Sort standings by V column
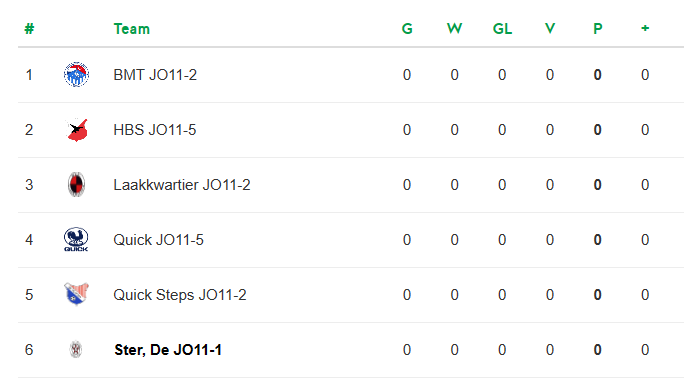 (550, 29)
